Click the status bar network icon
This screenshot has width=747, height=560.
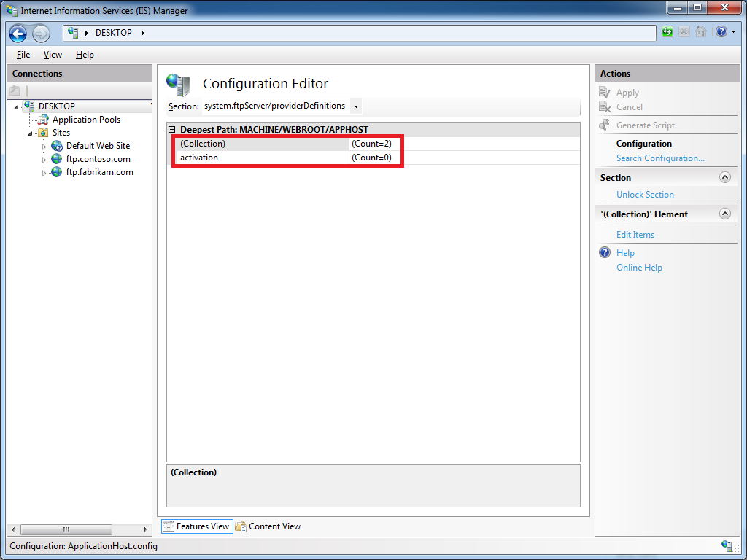[x=727, y=545]
